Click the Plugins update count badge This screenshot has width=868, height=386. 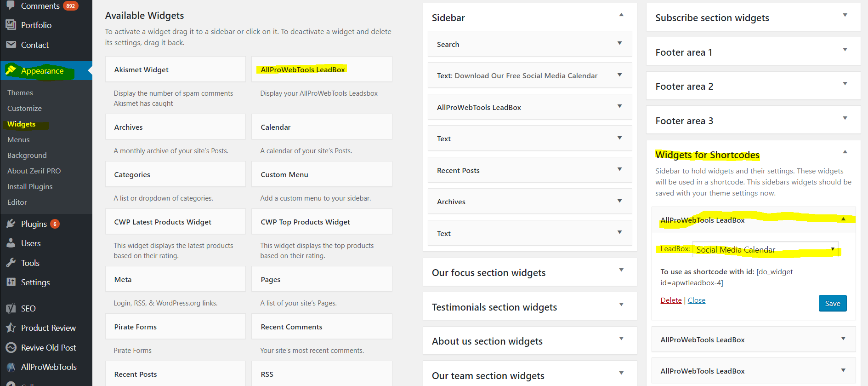pos(55,224)
